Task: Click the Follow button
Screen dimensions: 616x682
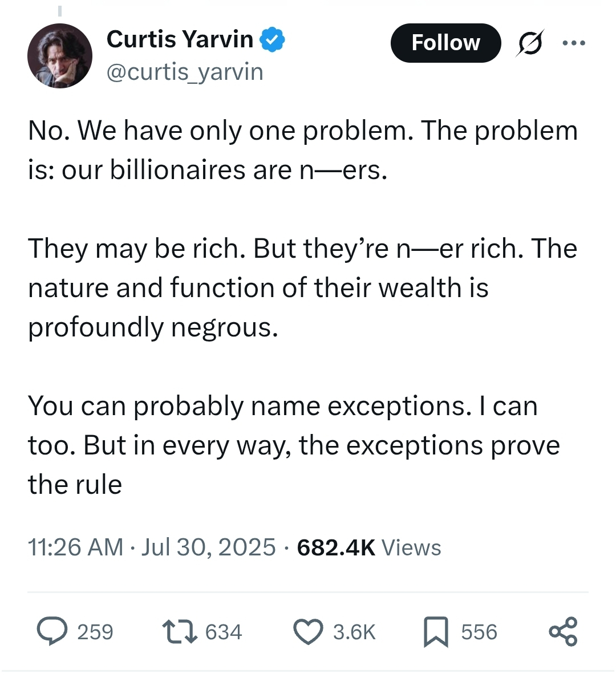Action: tap(445, 43)
